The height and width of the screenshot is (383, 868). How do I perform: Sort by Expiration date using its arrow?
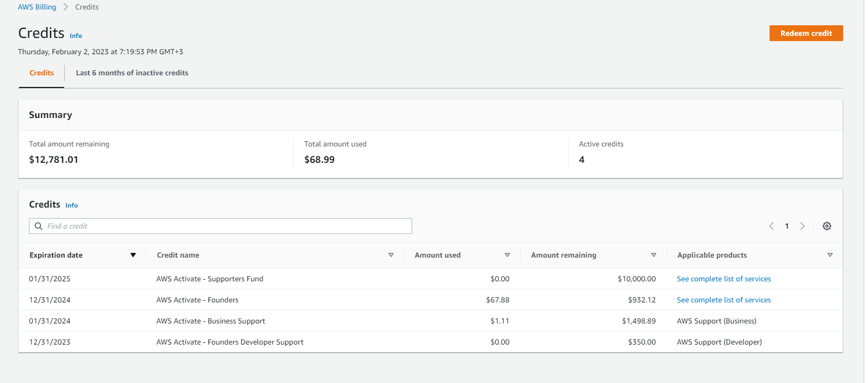point(133,255)
